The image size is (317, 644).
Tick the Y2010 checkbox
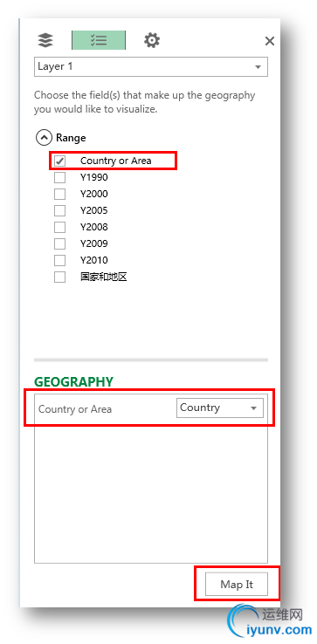(60, 260)
